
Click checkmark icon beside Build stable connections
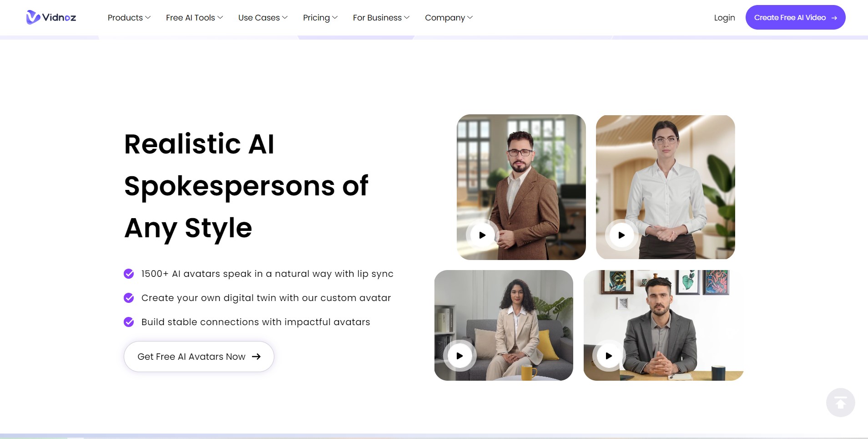[129, 322]
